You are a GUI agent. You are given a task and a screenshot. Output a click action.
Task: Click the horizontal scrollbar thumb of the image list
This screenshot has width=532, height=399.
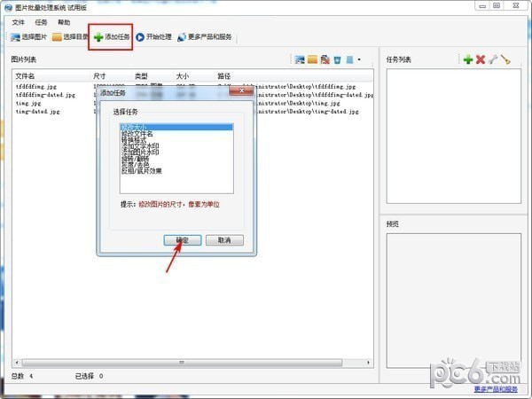182,363
